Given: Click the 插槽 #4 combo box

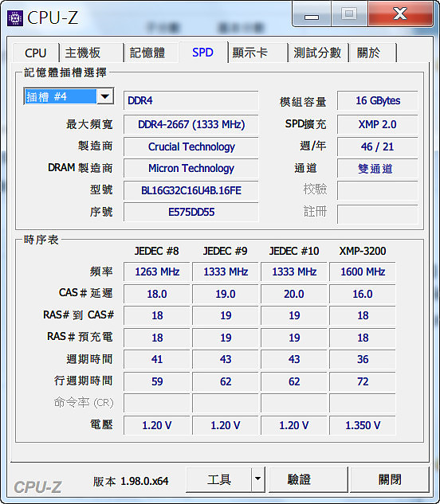Looking at the screenshot, I should (69, 96).
